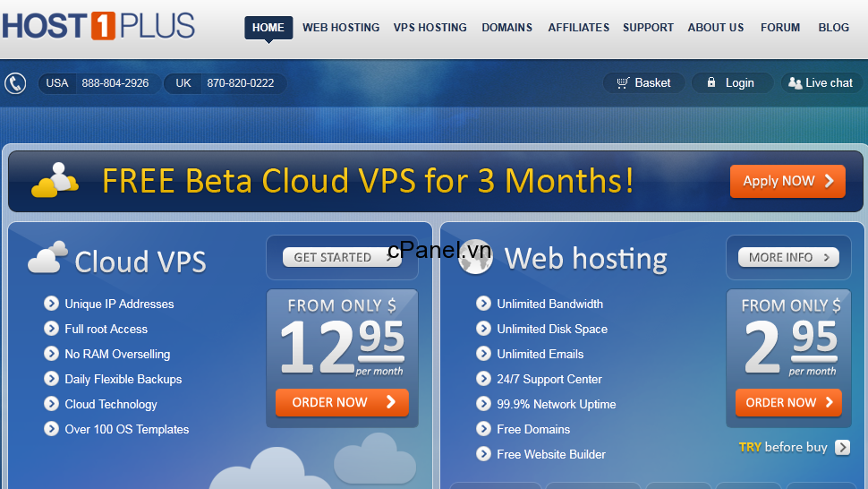The image size is (868, 489).
Task: Click arrow bullet beside Unlimited Disk Space
Action: [484, 329]
